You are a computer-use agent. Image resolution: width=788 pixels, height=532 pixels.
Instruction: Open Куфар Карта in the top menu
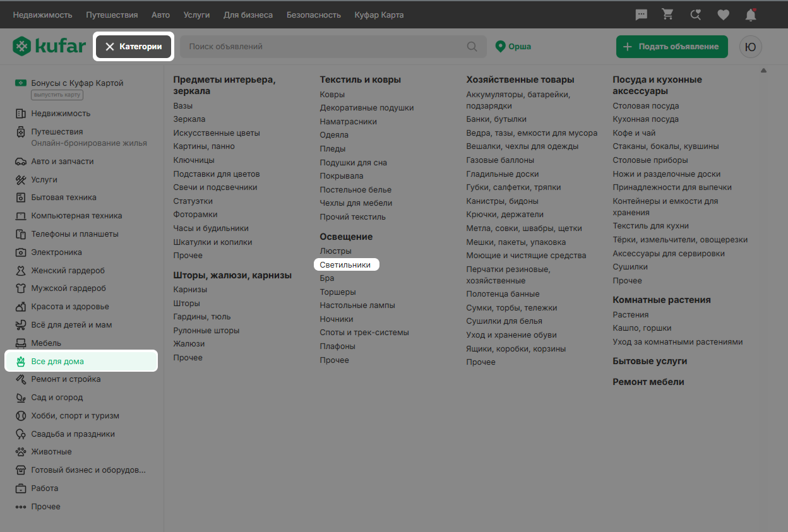[379, 15]
